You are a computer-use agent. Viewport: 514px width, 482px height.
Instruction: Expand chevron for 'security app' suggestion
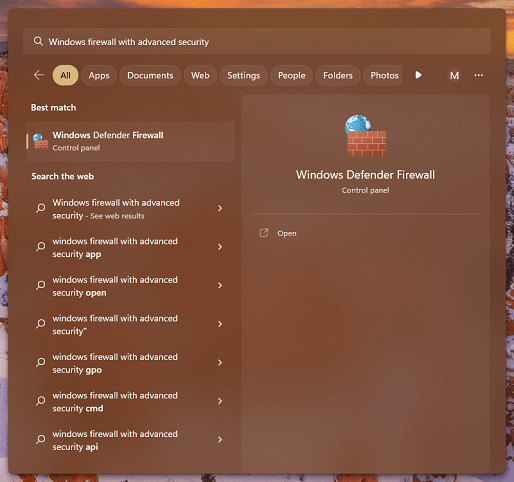pyautogui.click(x=220, y=247)
